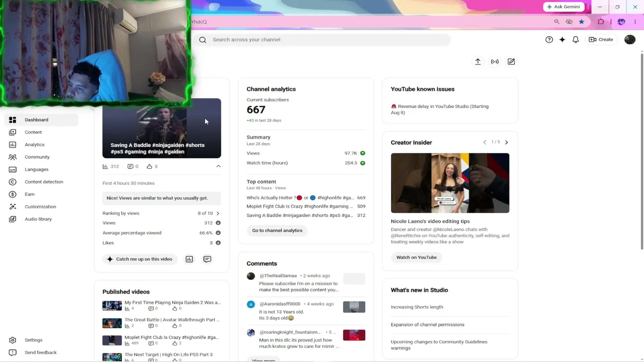This screenshot has height=362, width=644.
Task: Expand Ranking by views chevron
Action: [217, 213]
